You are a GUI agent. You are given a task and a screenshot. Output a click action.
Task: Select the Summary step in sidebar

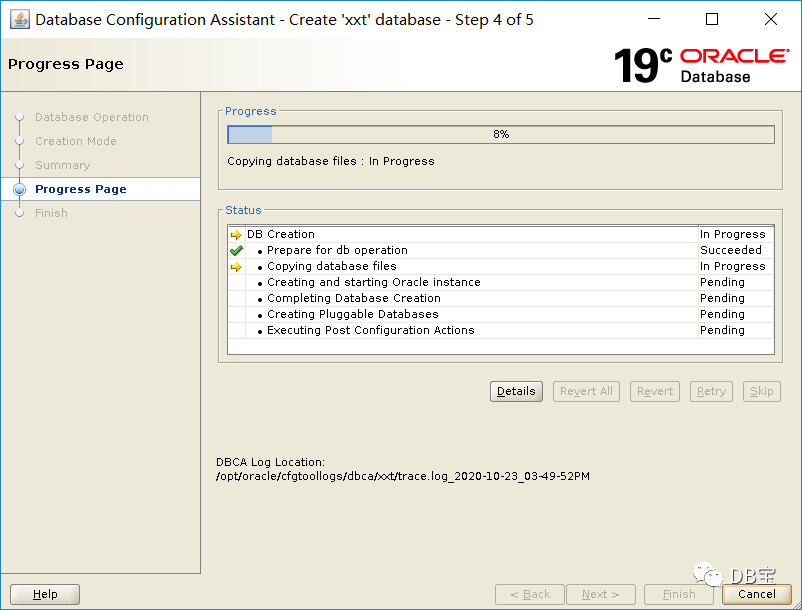click(x=62, y=165)
